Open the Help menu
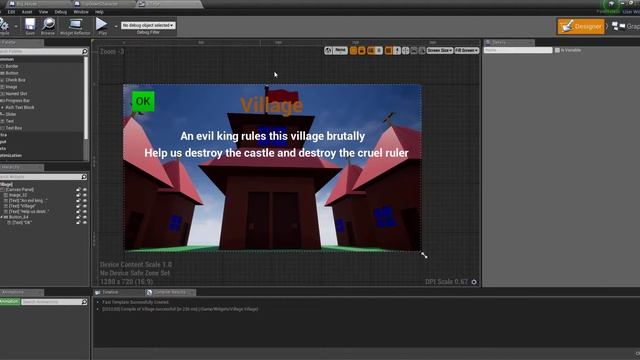Screen dimensions: 640x360 [x=99, y=12]
